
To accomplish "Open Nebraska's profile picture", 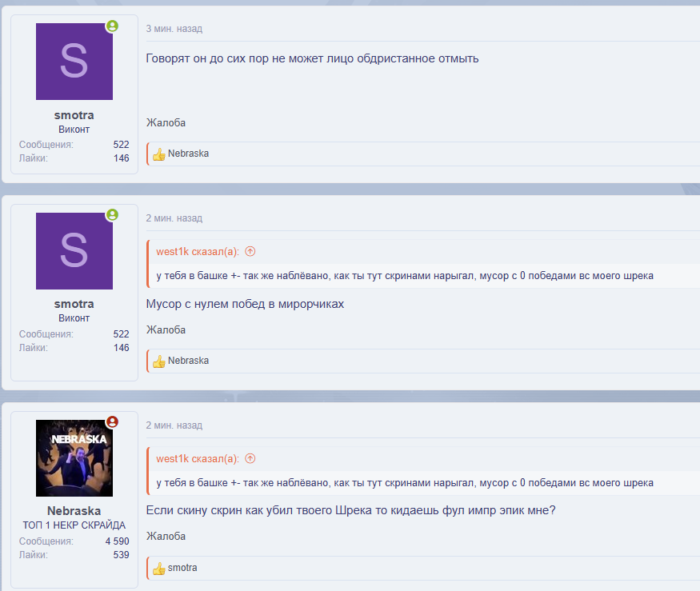I will 74,458.
